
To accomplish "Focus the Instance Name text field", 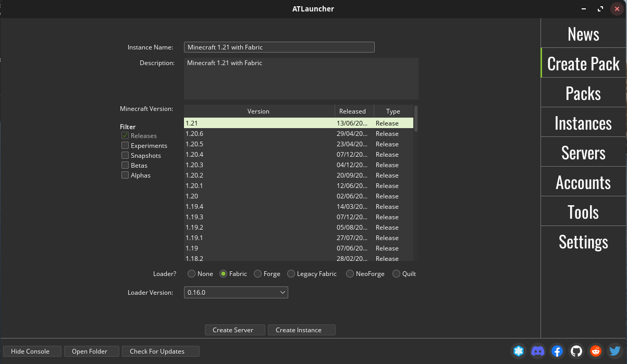I will click(x=279, y=47).
